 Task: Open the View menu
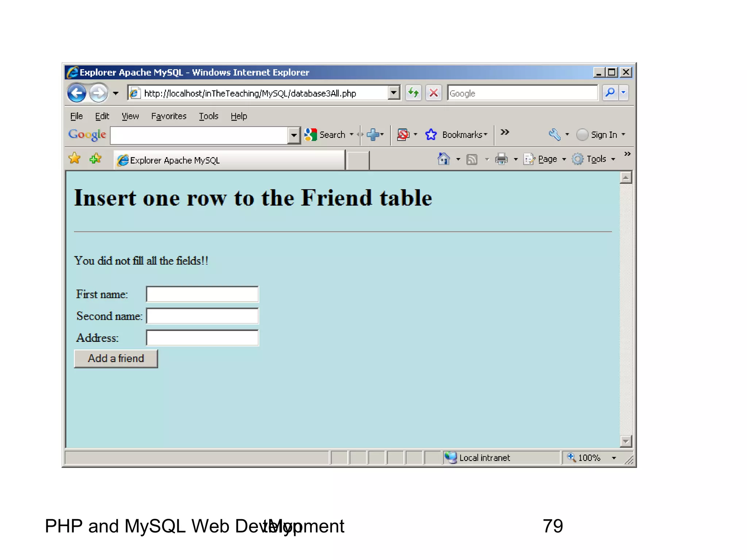130,116
